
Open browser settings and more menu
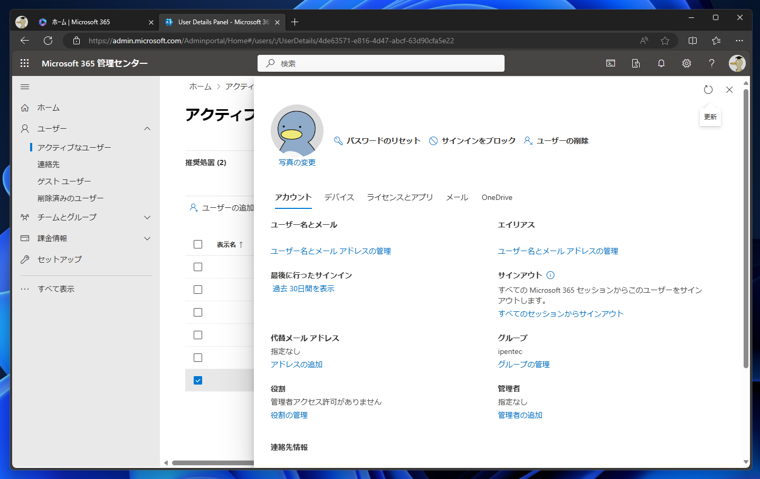tap(739, 41)
